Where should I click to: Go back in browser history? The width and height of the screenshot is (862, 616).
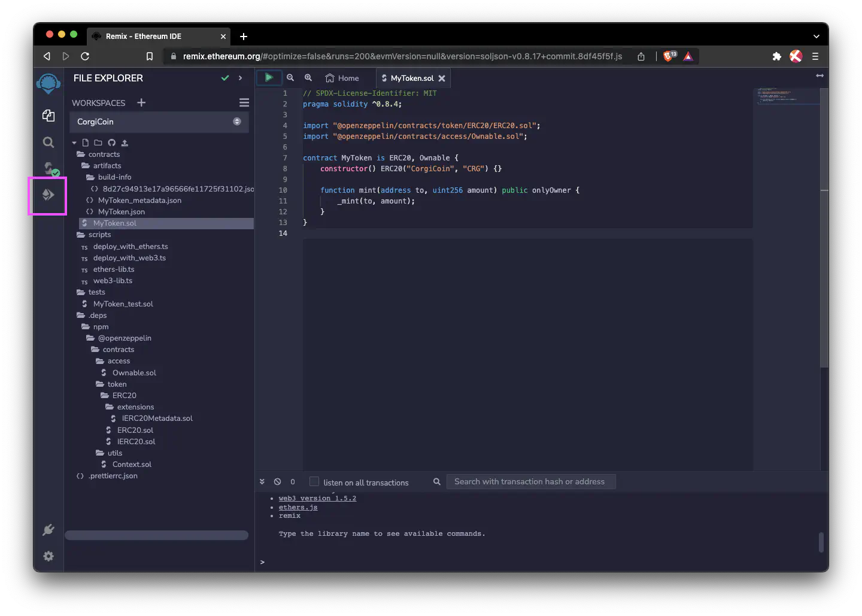[x=47, y=56]
